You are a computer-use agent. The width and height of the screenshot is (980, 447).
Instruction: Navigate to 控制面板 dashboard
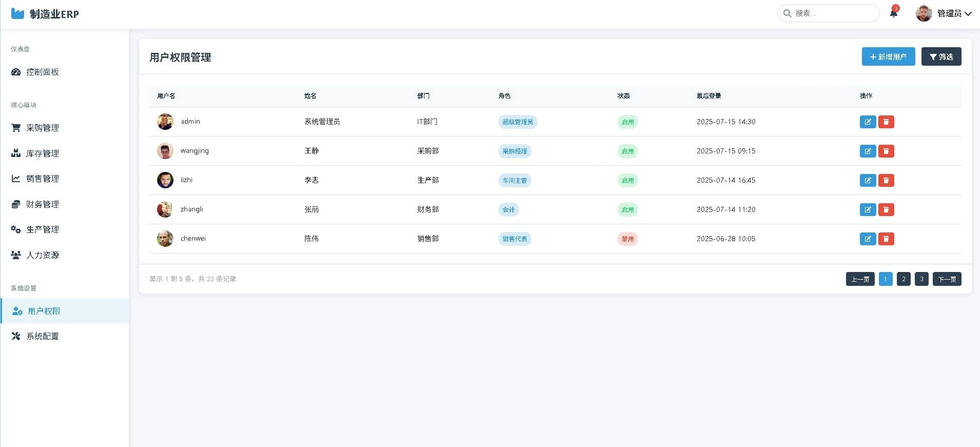(43, 72)
